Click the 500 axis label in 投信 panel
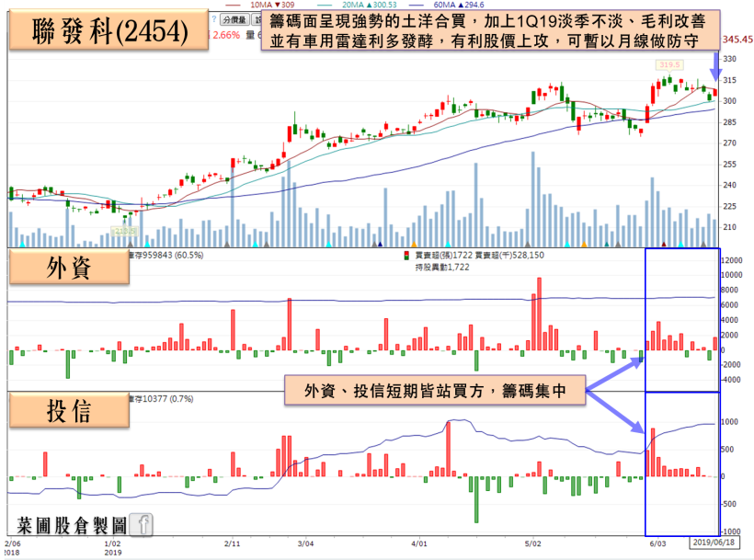Viewport: 754px width, 560px height. [729, 450]
